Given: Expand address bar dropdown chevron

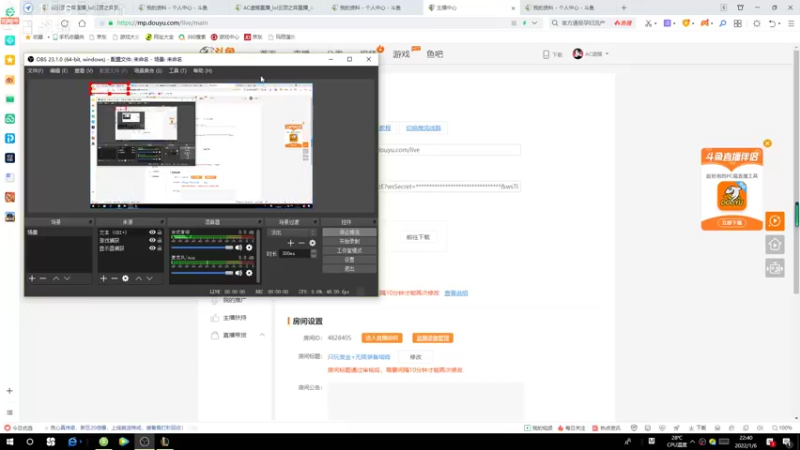Looking at the screenshot, I should (534, 23).
